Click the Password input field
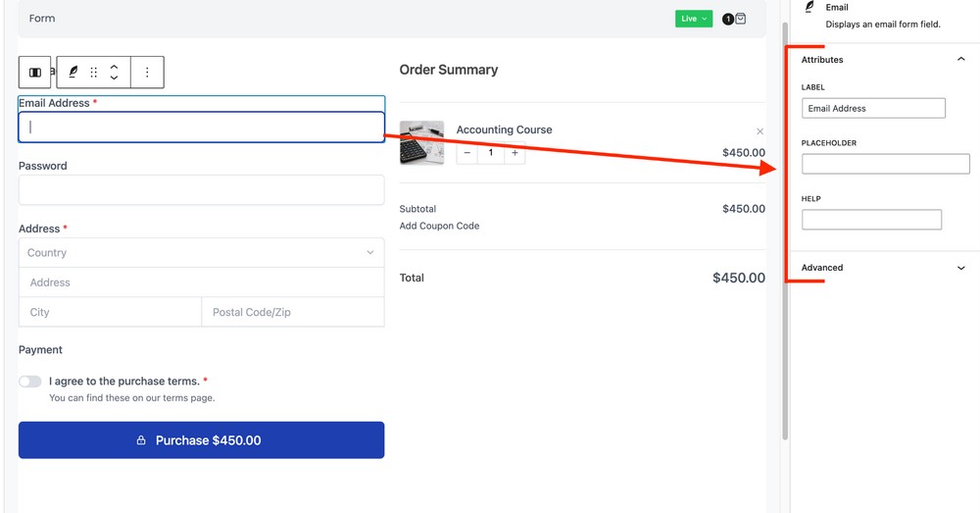Screen dimensions: 980x513 tap(201, 190)
